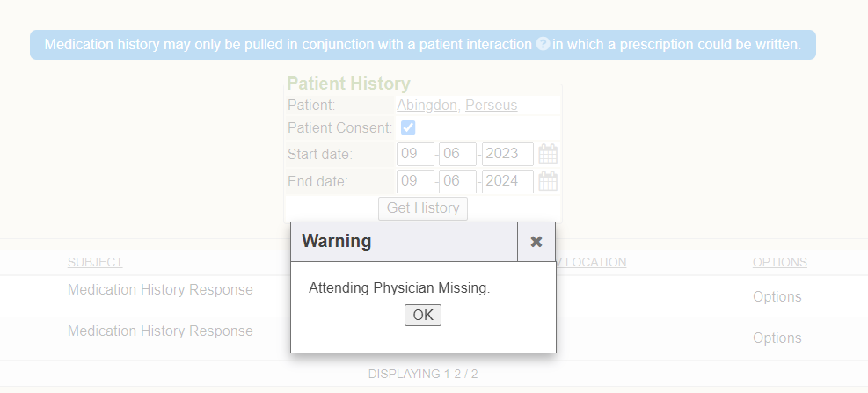This screenshot has height=393, width=868.
Task: Open the Perseus patient link
Action: click(491, 106)
